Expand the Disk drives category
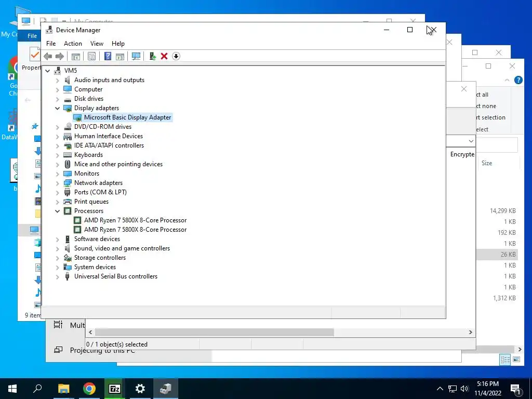 click(x=57, y=99)
